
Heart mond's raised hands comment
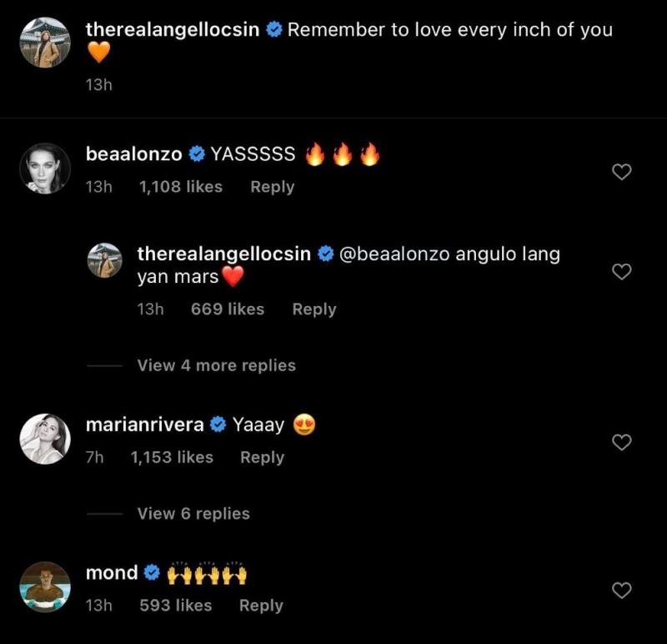click(x=622, y=591)
